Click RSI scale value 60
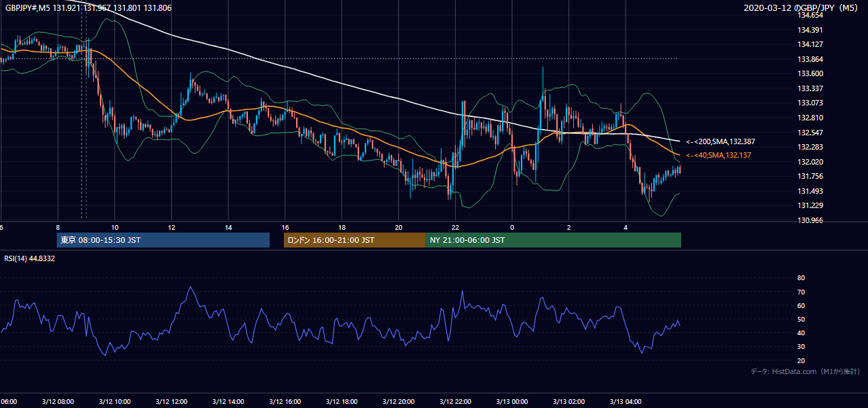 (801, 305)
